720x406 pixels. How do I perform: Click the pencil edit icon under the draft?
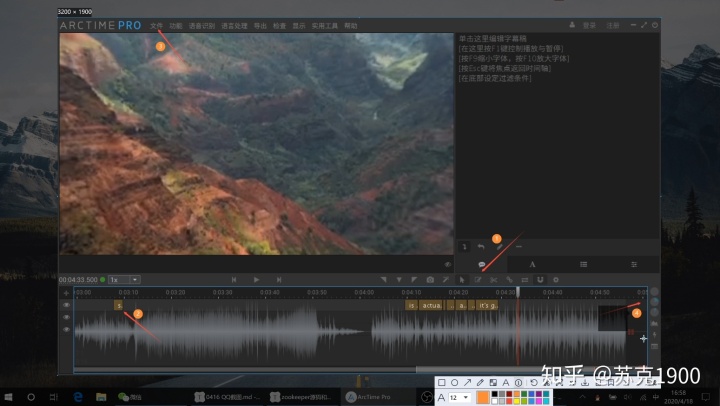[500, 247]
